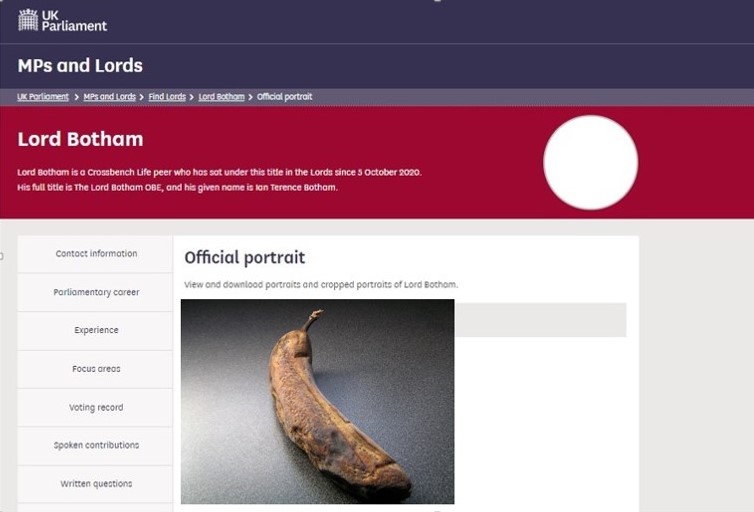This screenshot has width=754, height=512.
Task: Open the Parliamentary career section
Action: [x=96, y=292]
